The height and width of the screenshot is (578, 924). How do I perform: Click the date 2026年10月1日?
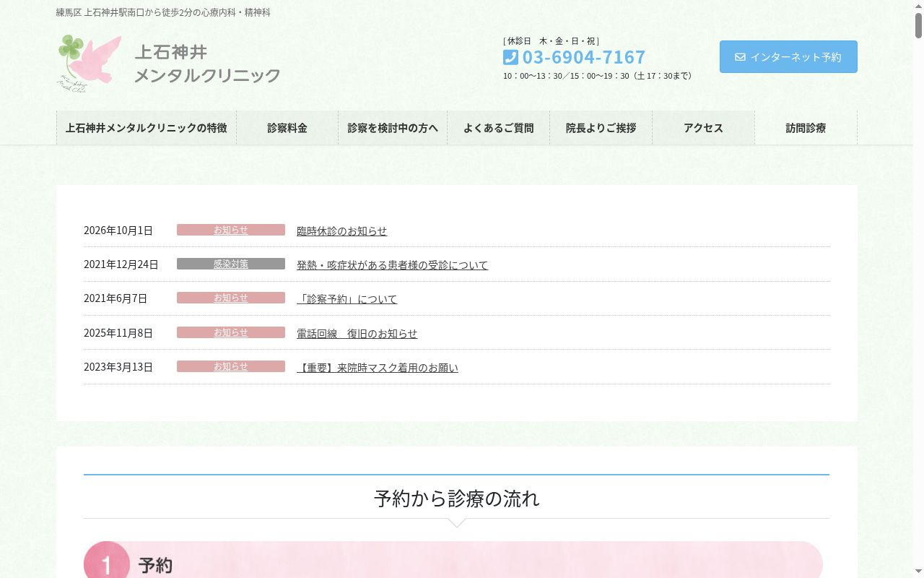tap(118, 230)
